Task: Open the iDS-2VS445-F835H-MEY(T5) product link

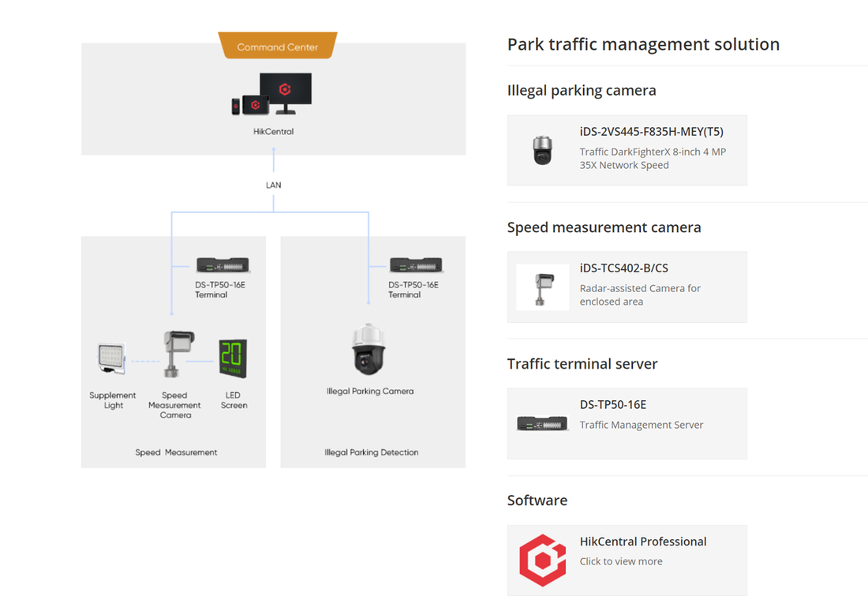Action: coord(651,132)
